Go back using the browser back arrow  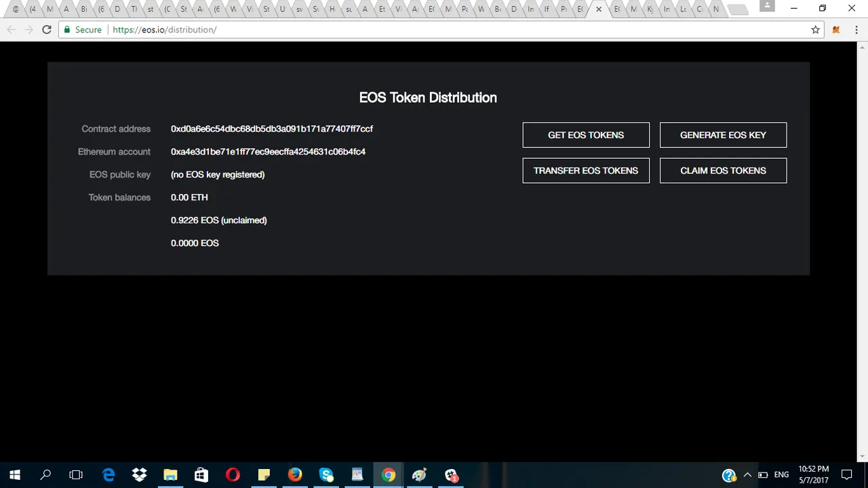point(11,30)
